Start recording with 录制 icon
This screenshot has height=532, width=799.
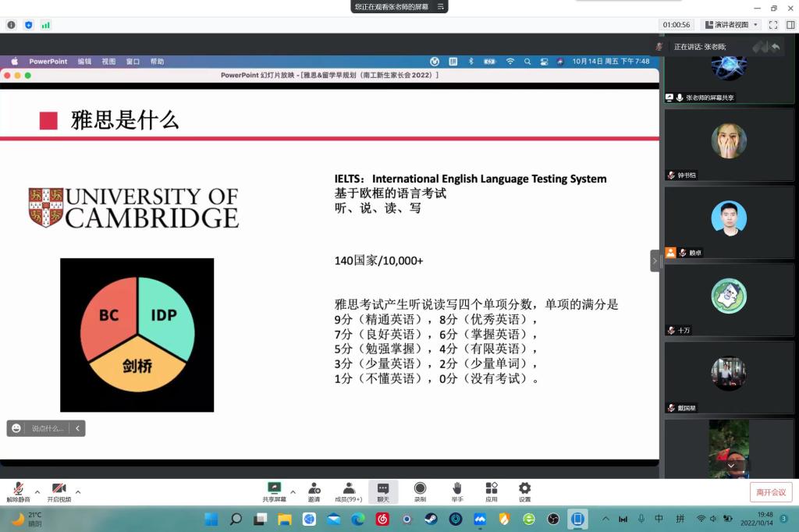click(420, 491)
